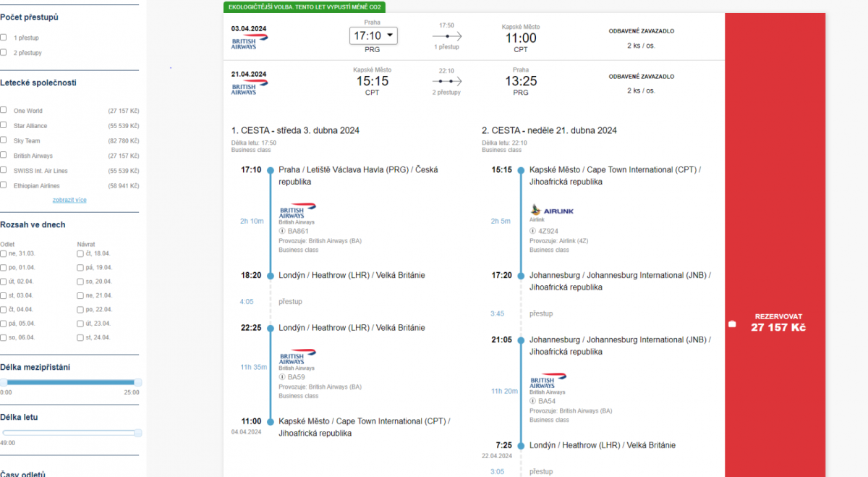
Task: Select departure day "st, 03.04." checkbox
Action: pyautogui.click(x=4, y=295)
